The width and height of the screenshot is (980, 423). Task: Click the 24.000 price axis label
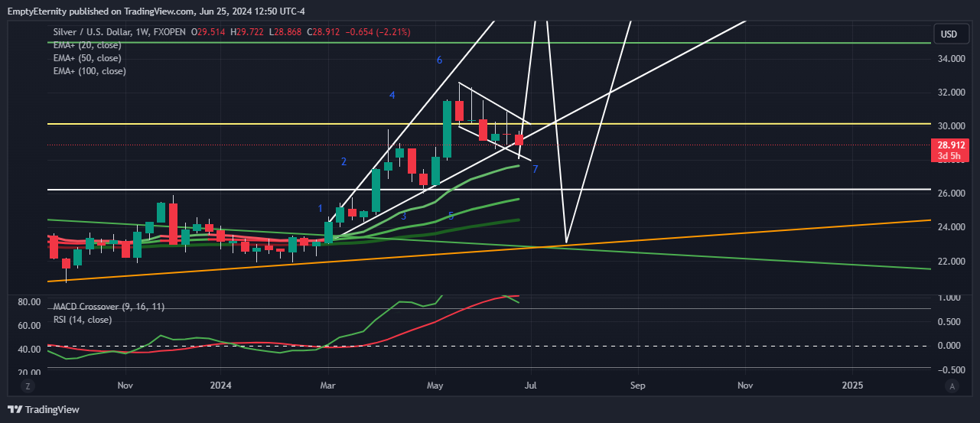point(952,227)
